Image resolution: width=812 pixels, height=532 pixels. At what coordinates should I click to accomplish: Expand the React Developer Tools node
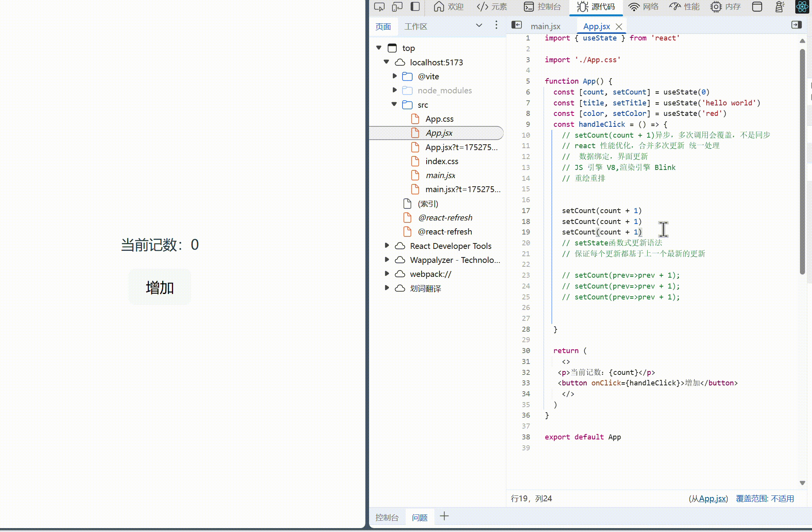click(387, 245)
